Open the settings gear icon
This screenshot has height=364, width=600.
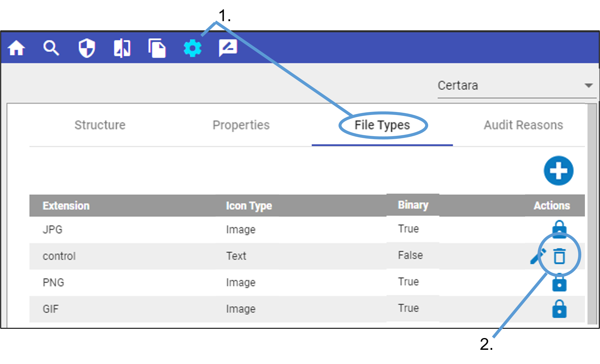pos(193,48)
